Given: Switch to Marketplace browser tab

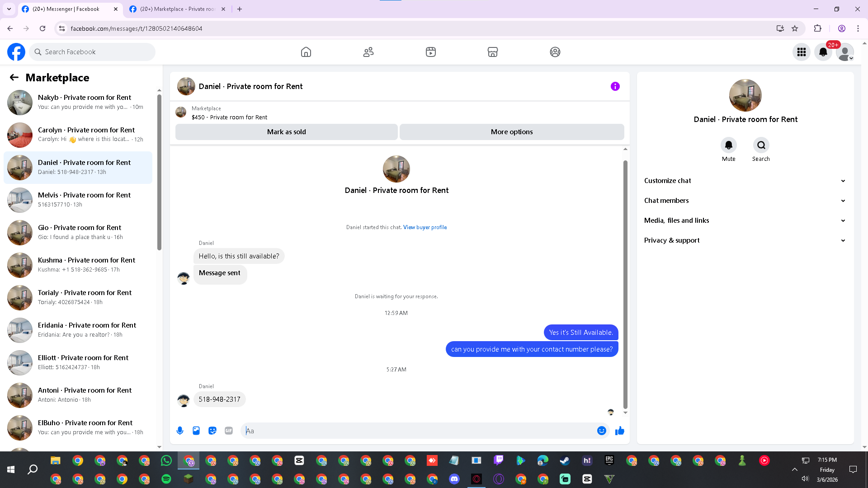Looking at the screenshot, I should (177, 9).
